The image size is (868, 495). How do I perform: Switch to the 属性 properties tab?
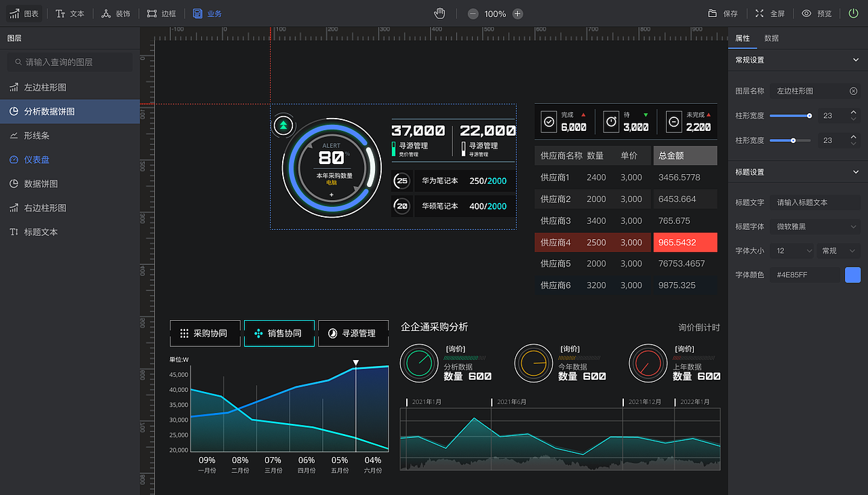coord(743,38)
